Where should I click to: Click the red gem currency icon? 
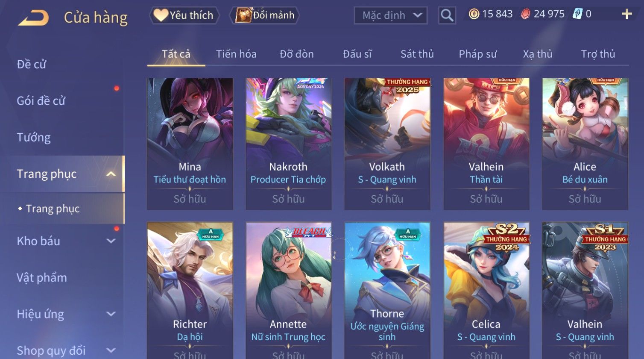pos(525,14)
